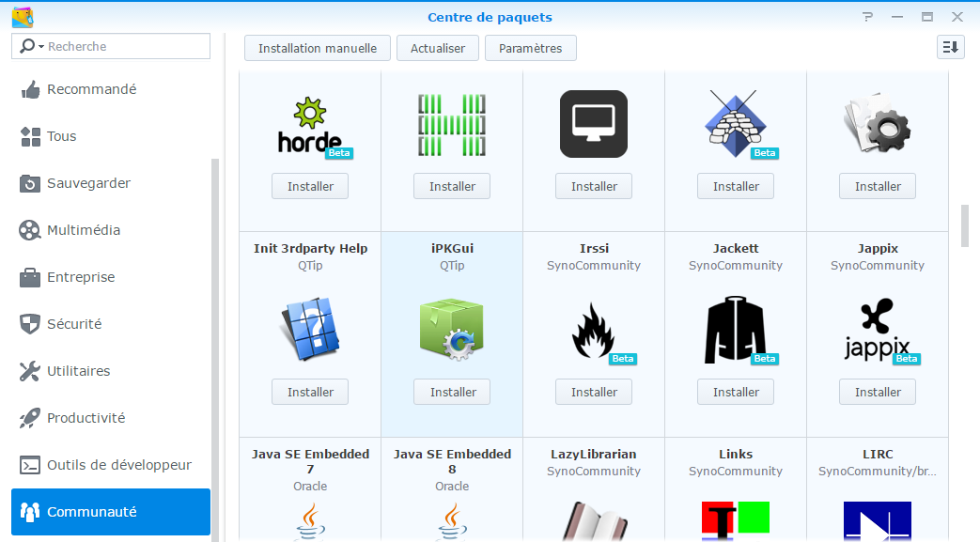
Task: Click the Java SE Embedded 8 icon
Action: click(452, 522)
